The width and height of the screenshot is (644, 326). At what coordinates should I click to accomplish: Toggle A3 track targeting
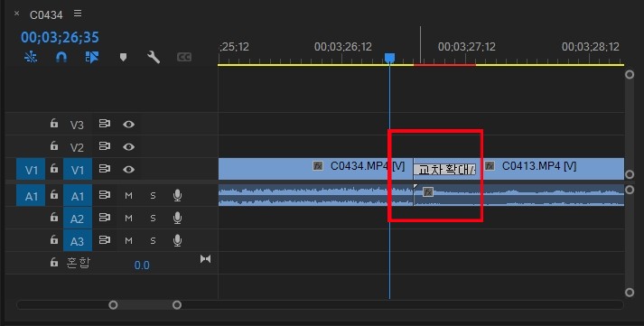(78, 240)
